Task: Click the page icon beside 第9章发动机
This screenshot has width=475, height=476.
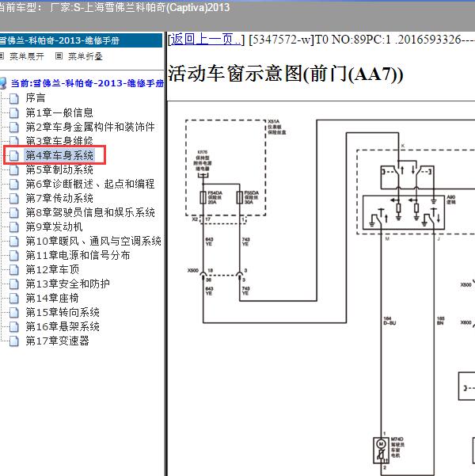Action: point(13,227)
